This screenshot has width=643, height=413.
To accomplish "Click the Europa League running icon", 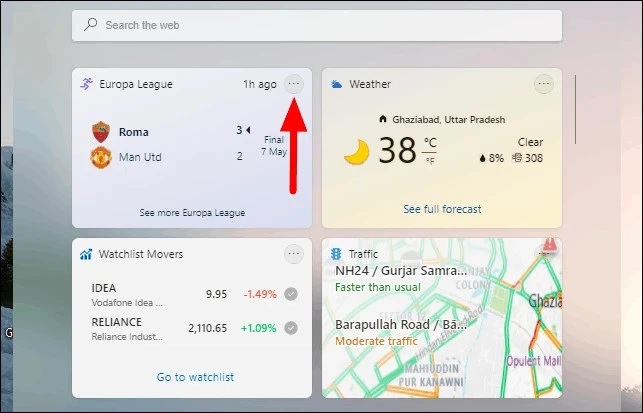I will point(86,84).
